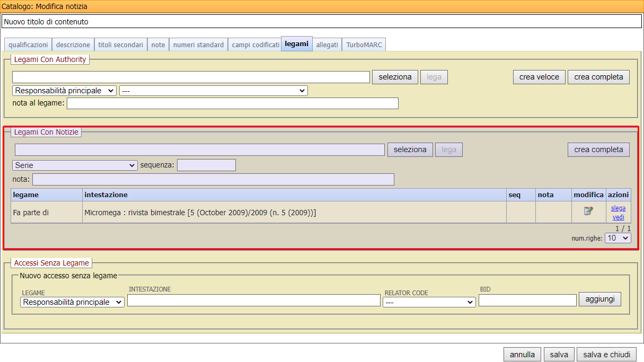The image size is (644, 362).
Task: Click crea completa in Legami Con Notizie
Action: [x=598, y=149]
